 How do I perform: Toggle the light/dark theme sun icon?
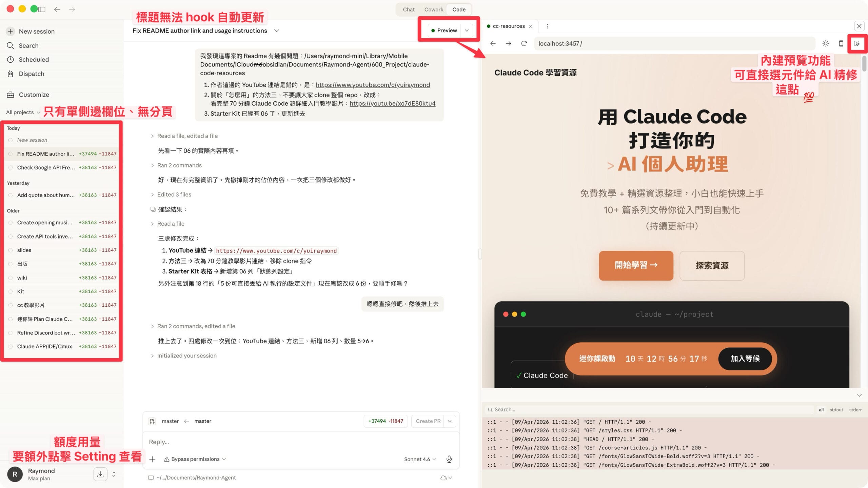[x=826, y=43]
